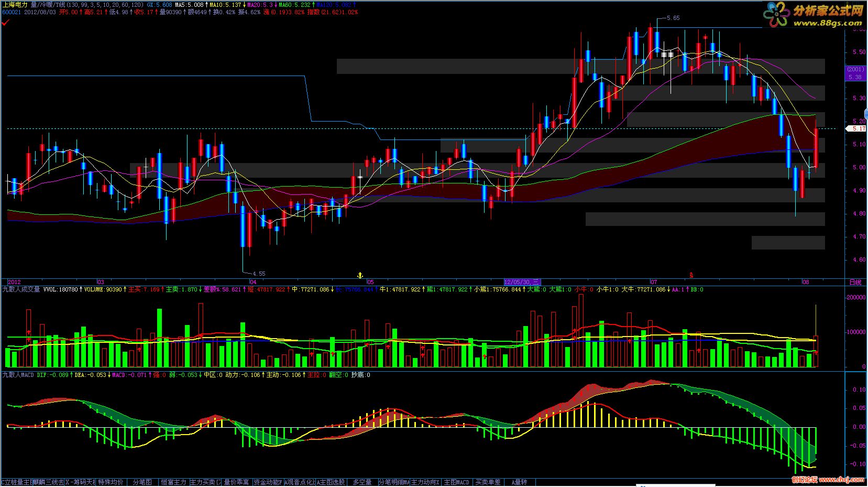Viewport: 868px width, 487px height.
Task: Select the X-筹码天机 indicator tab
Action: pyautogui.click(x=80, y=482)
